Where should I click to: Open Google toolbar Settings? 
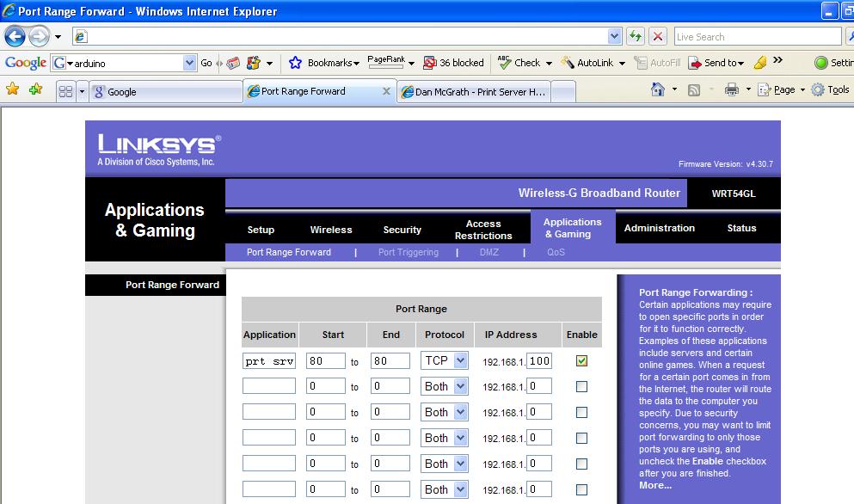pos(833,63)
